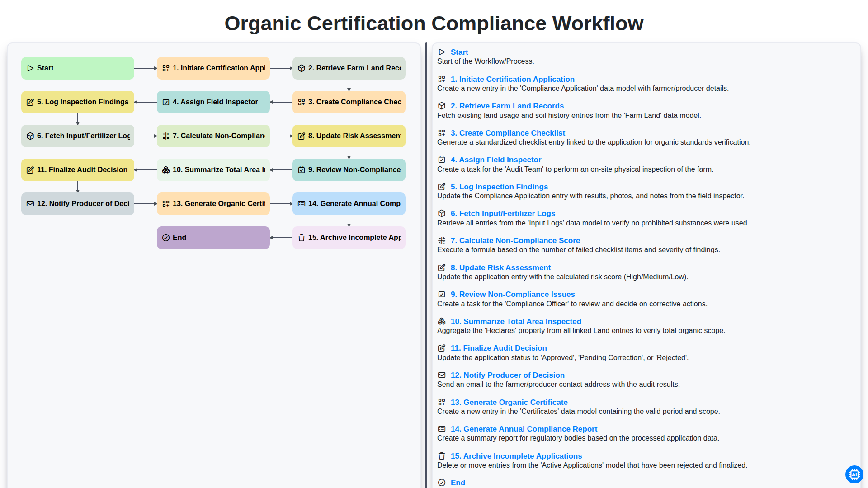Click the description starting 'Aggregate the 'Hectares' property'
The width and height of the screenshot is (868, 488).
[581, 331]
